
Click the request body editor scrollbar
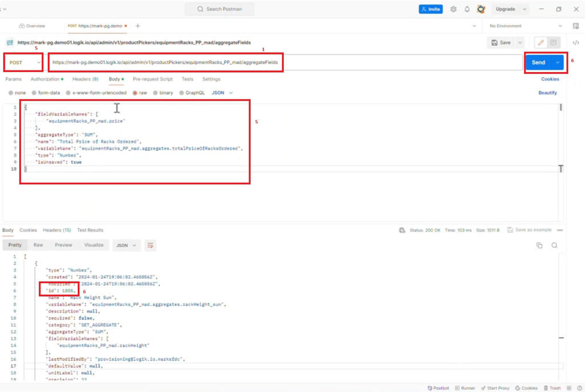[x=560, y=107]
